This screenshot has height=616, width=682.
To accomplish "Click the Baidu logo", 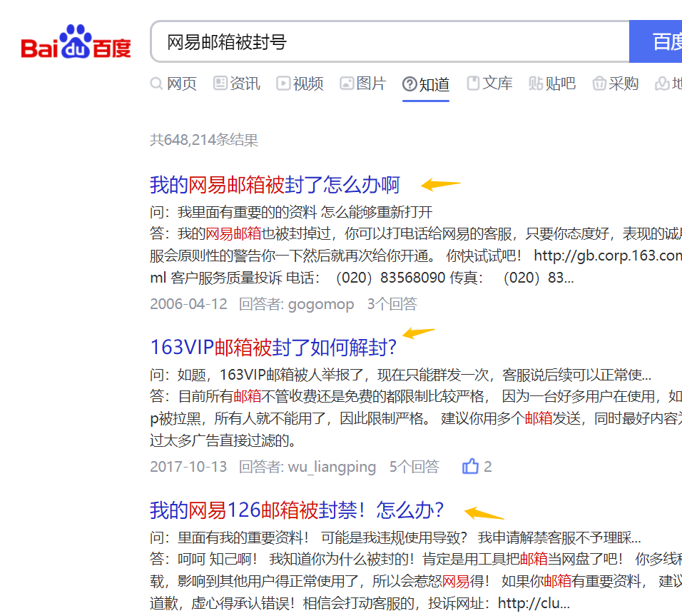I will (x=76, y=42).
